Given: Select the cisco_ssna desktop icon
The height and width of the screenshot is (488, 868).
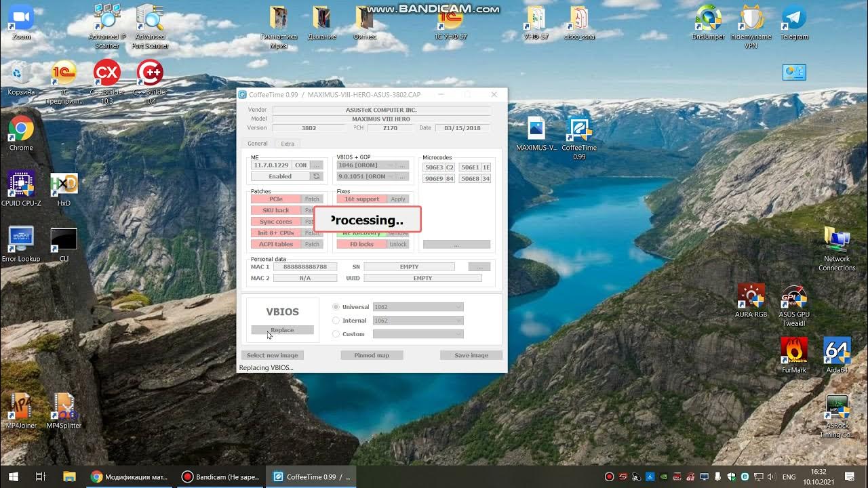Looking at the screenshot, I should click(x=579, y=22).
